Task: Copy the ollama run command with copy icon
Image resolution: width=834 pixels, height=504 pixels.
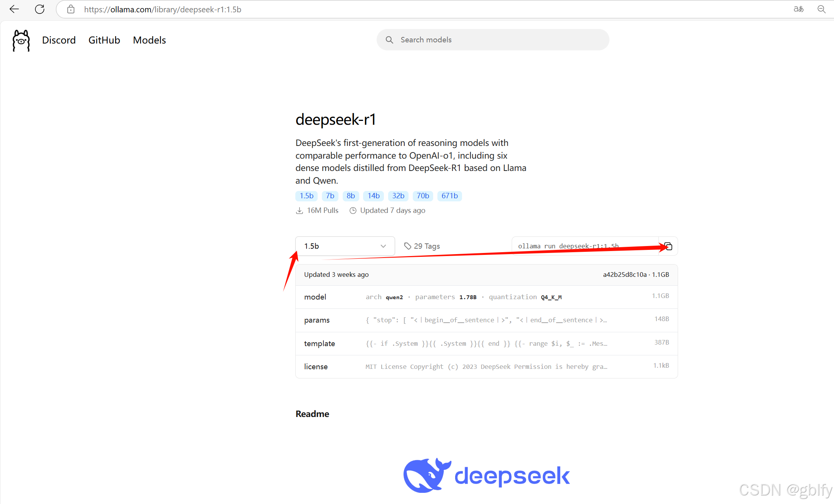Action: tap(668, 246)
